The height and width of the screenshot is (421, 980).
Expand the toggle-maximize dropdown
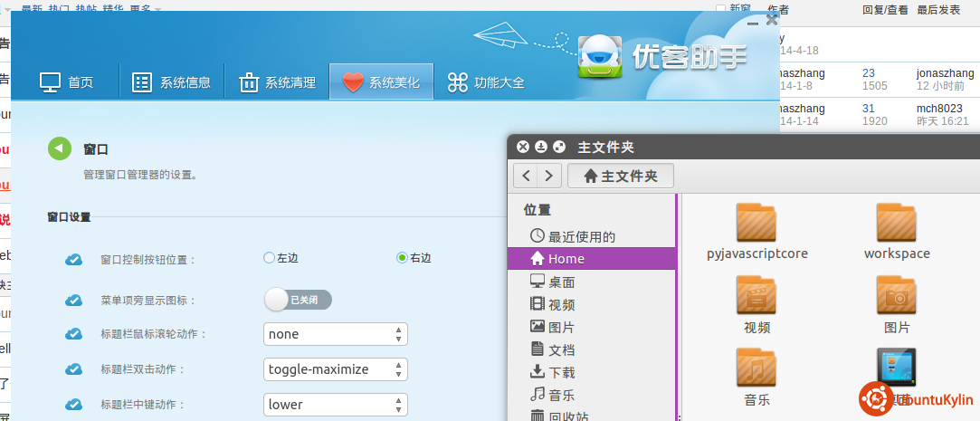pyautogui.click(x=335, y=369)
